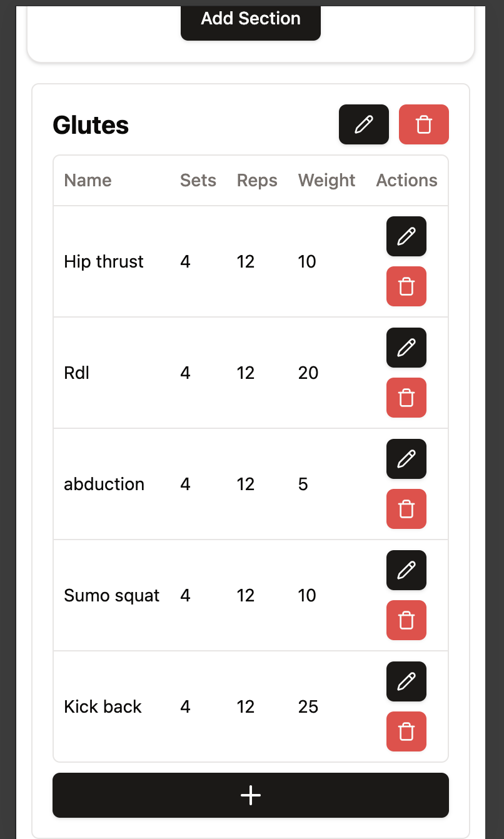Add a new exercise with the plus button
Screen dimensions: 504x839
click(250, 795)
